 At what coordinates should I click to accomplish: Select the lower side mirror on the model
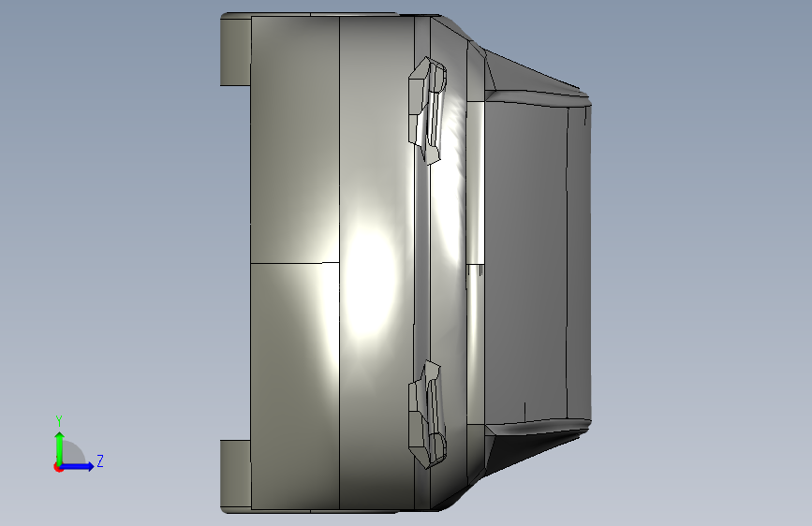click(x=428, y=416)
